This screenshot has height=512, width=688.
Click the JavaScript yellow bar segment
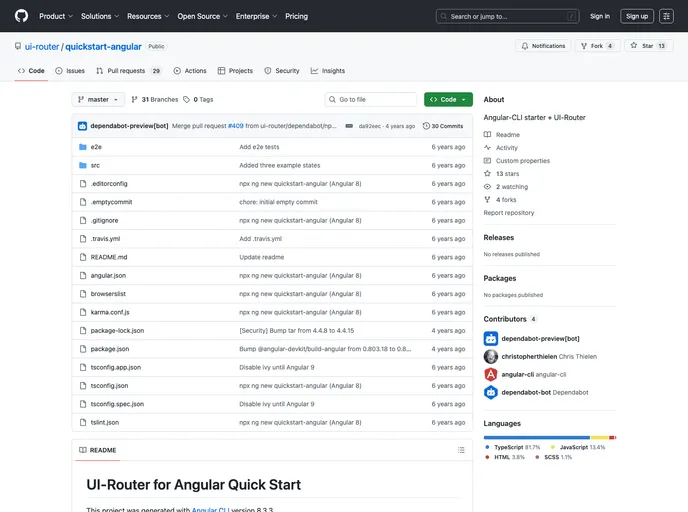tap(599, 437)
